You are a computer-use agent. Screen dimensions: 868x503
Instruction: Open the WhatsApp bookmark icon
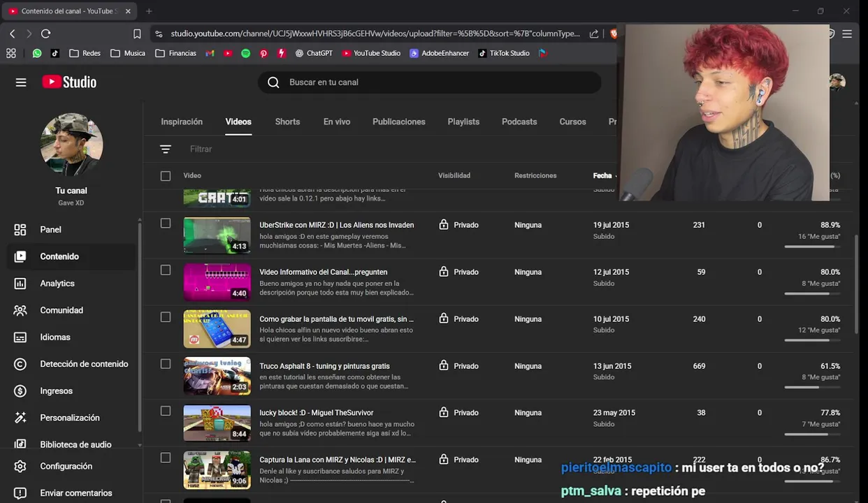pos(37,53)
